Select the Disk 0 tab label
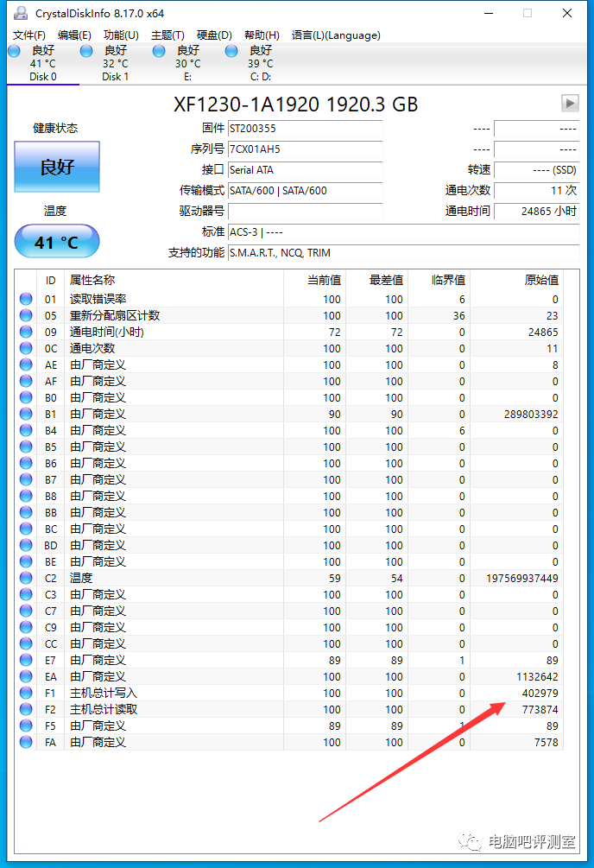The width and height of the screenshot is (594, 868). pyautogui.click(x=43, y=76)
